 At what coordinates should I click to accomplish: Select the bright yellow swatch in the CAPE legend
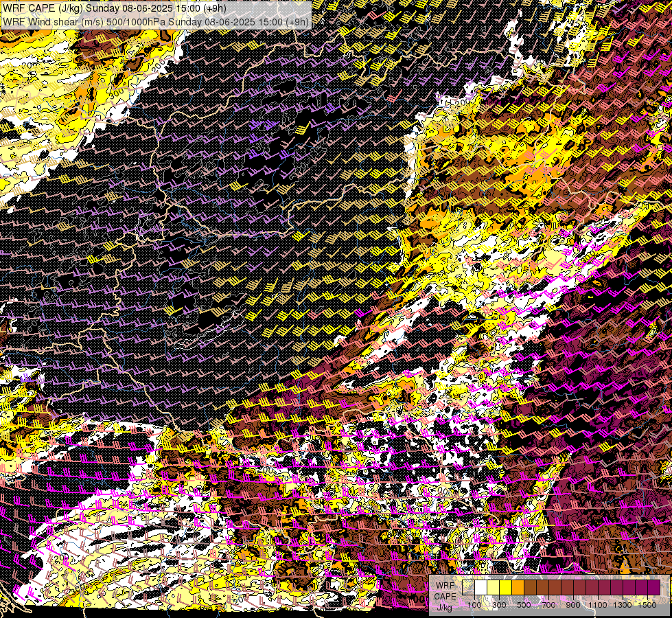[506, 587]
